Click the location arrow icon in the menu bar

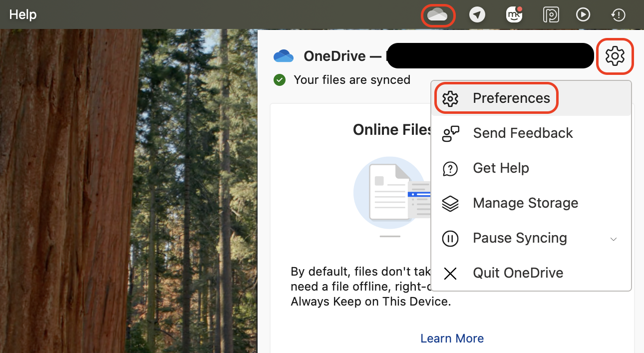point(477,14)
